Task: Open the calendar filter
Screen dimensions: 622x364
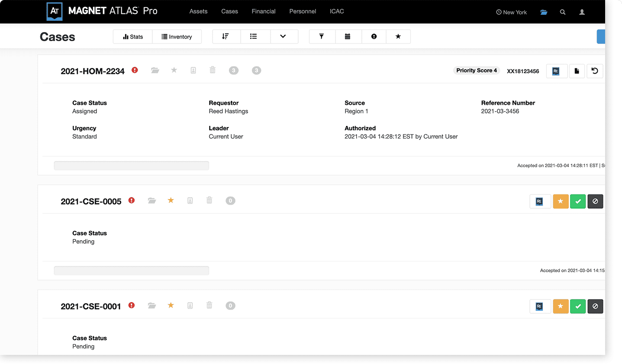Action: 348,36
